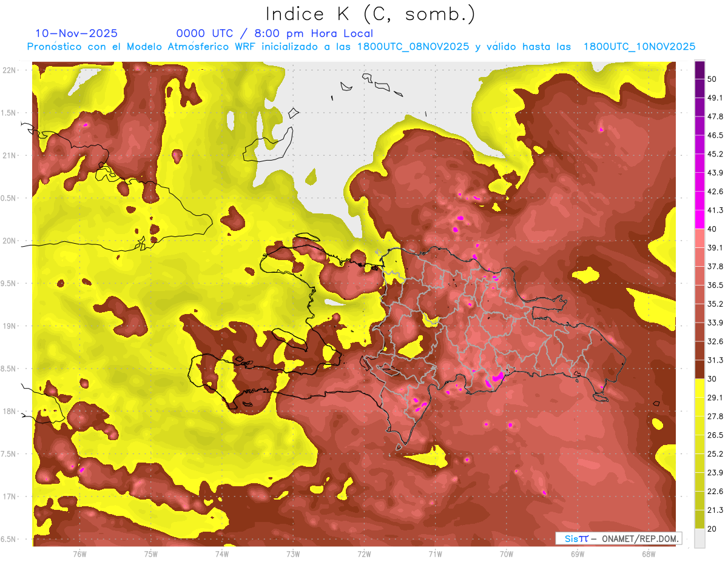Click the '43.9' colorbar value
Image resolution: width=728 pixels, height=562 pixels.
click(x=716, y=173)
